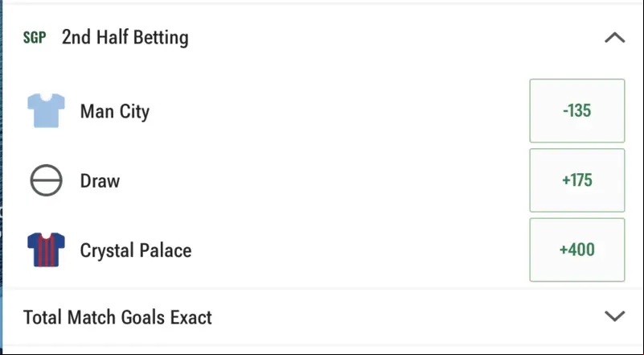Screen dimensions: 644x355
Task: Toggle the +400 bet selection box
Action: [577, 250]
